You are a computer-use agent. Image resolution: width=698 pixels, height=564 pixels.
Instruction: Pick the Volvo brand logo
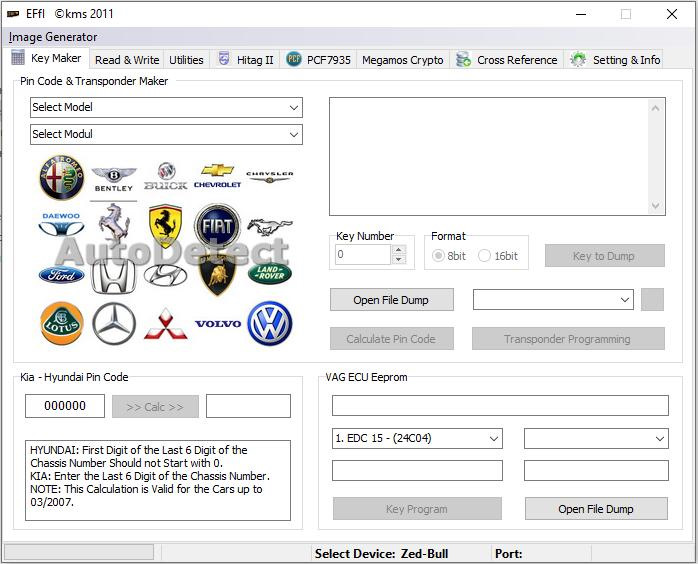[x=218, y=324]
